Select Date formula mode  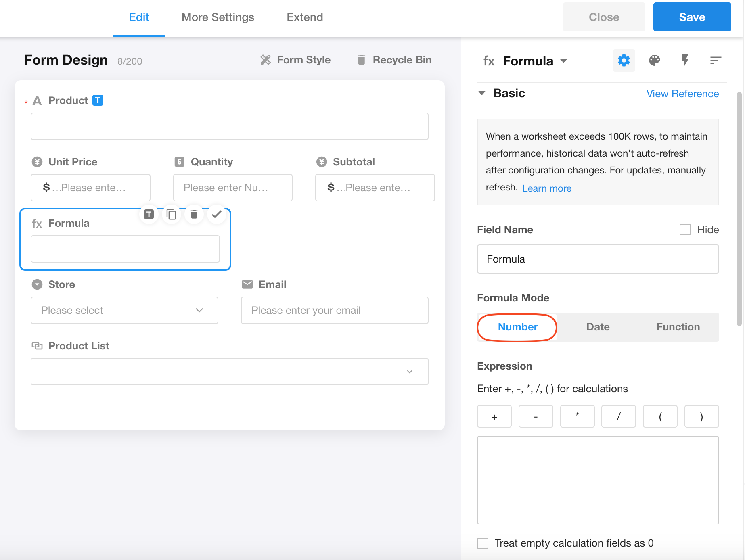[x=598, y=327]
